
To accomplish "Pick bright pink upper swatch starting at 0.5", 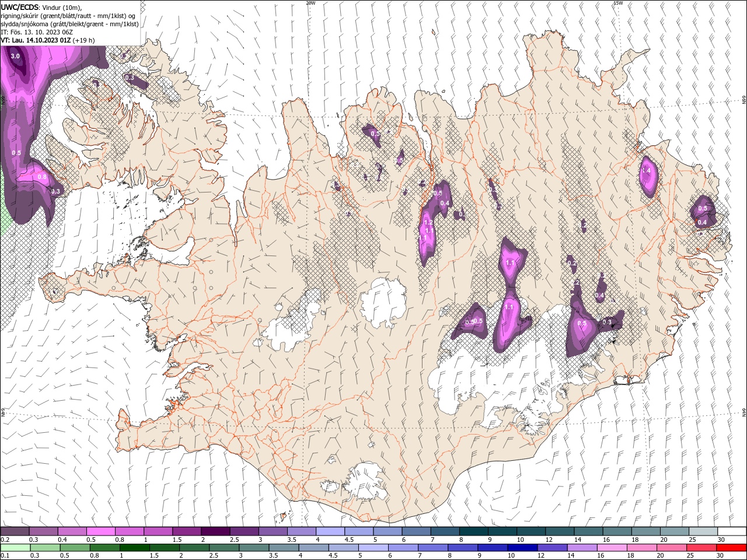I will (100, 531).
